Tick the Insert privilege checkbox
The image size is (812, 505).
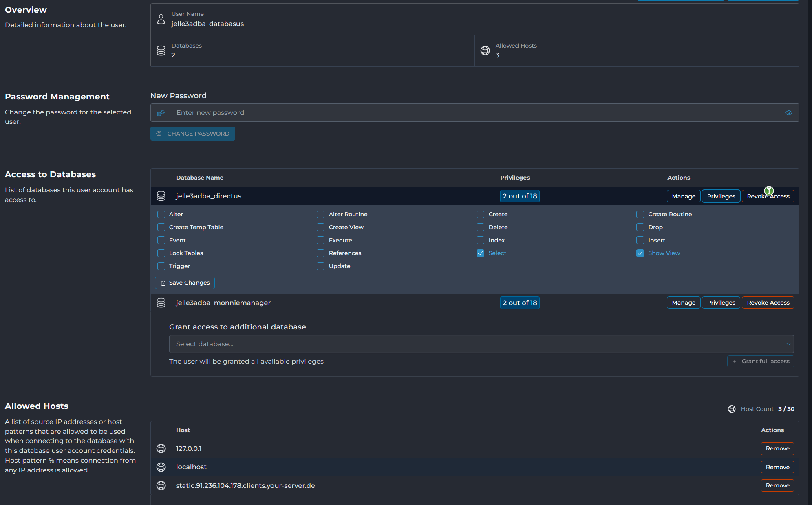pos(640,240)
